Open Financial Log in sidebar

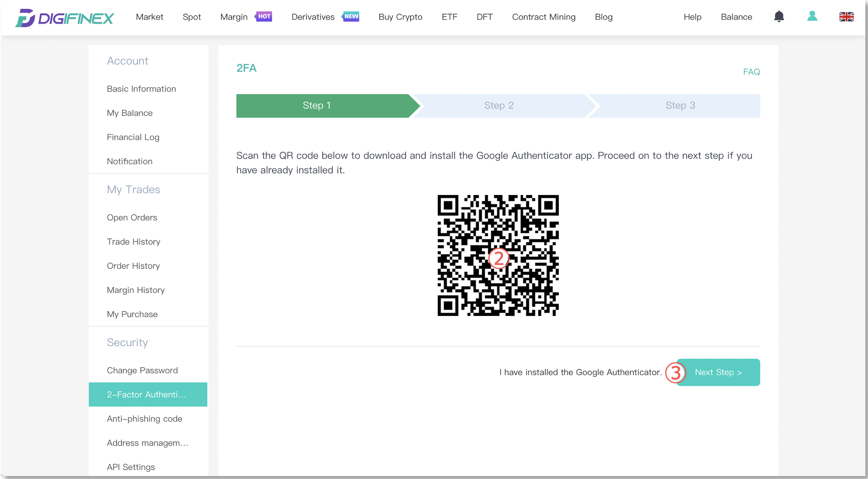(x=133, y=137)
